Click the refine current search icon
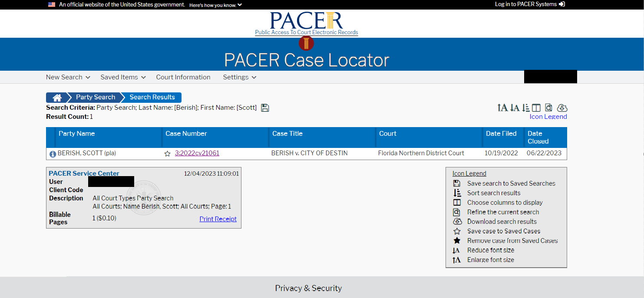This screenshot has height=298, width=644. 549,108
